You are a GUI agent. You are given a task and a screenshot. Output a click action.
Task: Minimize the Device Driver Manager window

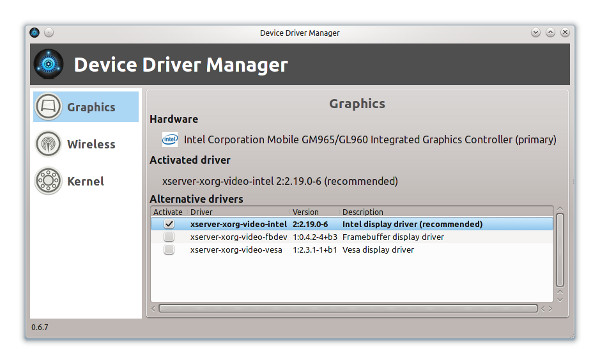tap(536, 33)
